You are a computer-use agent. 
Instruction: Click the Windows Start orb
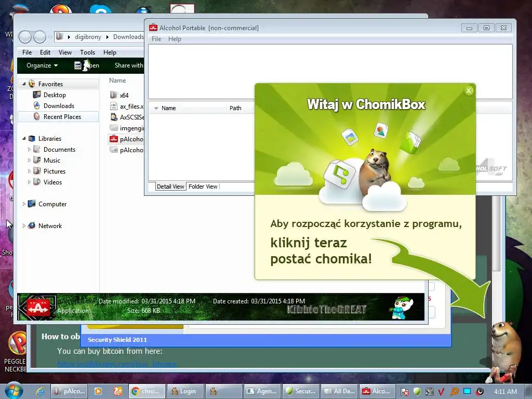(14, 391)
